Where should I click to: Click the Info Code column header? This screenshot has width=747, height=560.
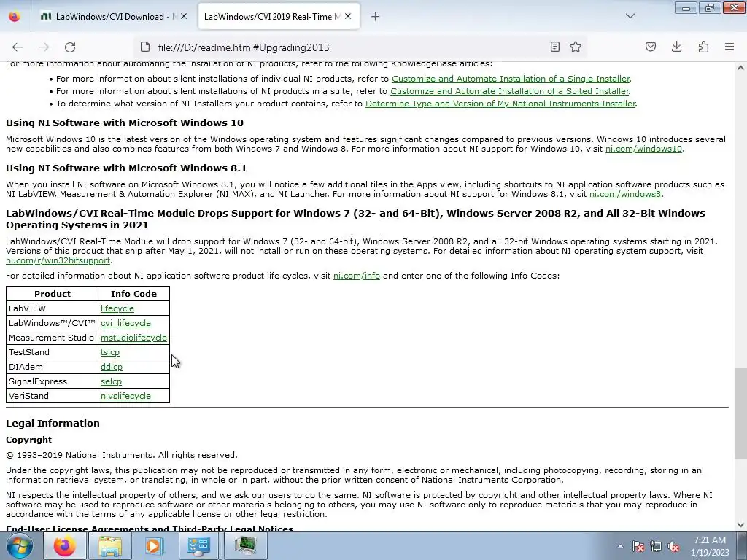[134, 294]
